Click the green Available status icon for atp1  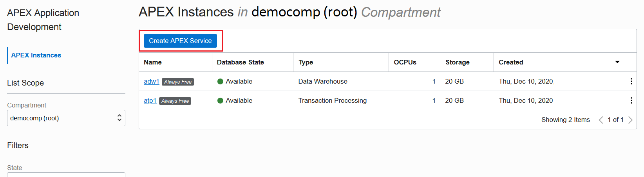220,100
